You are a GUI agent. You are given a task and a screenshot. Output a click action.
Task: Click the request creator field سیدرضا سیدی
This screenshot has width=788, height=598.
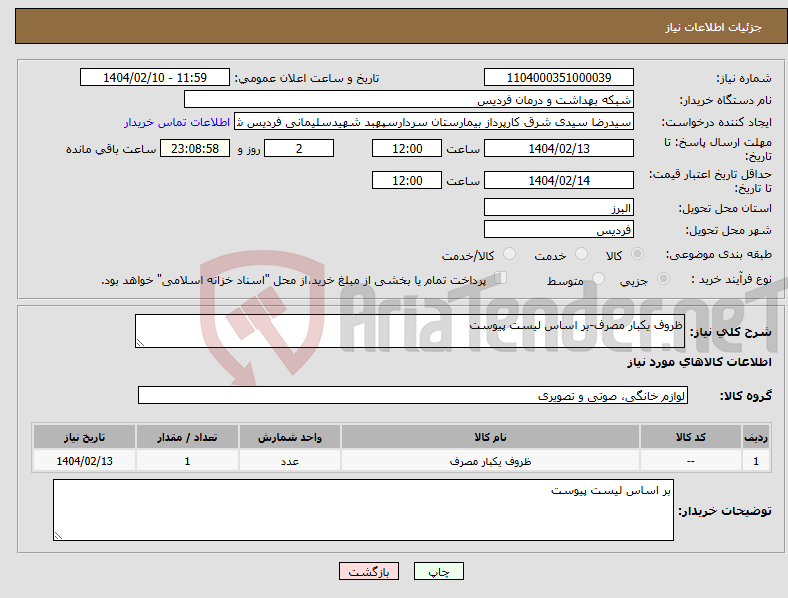pyautogui.click(x=434, y=122)
